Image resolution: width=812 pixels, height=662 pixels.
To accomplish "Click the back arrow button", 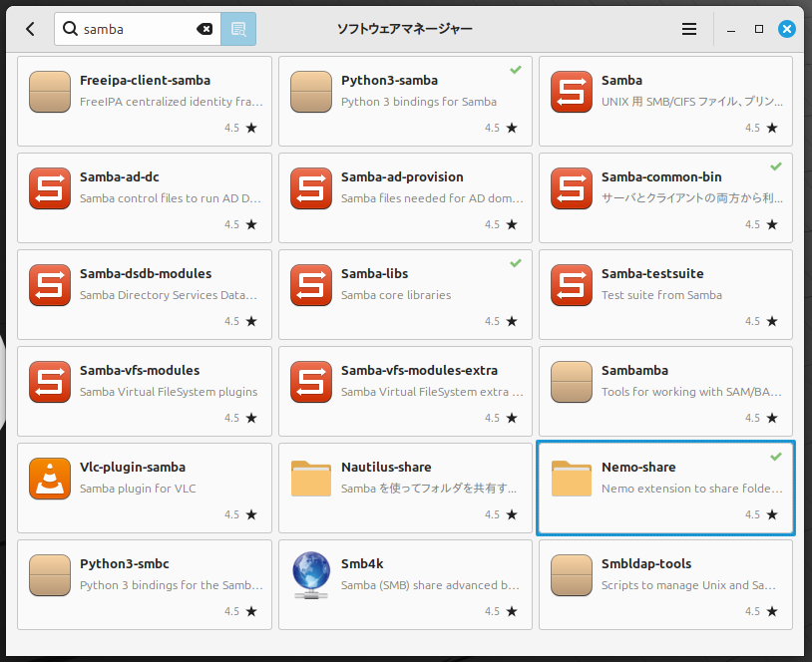I will (x=30, y=29).
